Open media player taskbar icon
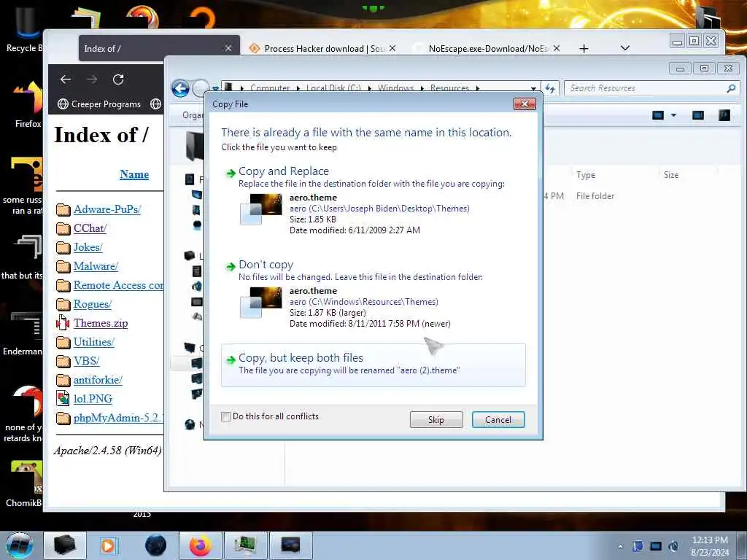Viewport: 747px width, 560px height. point(109,545)
